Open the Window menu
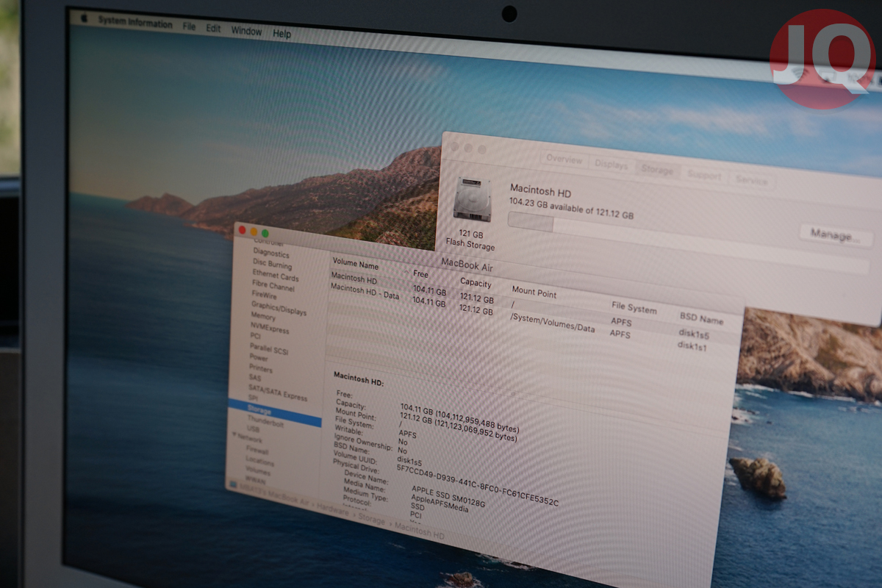Viewport: 882px width, 588px height. (246, 31)
